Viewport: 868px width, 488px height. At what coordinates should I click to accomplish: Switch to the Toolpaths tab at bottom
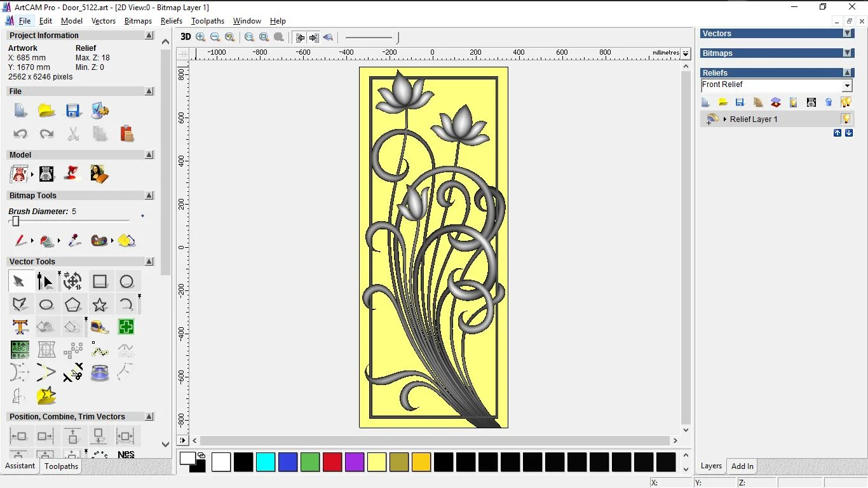tap(61, 466)
